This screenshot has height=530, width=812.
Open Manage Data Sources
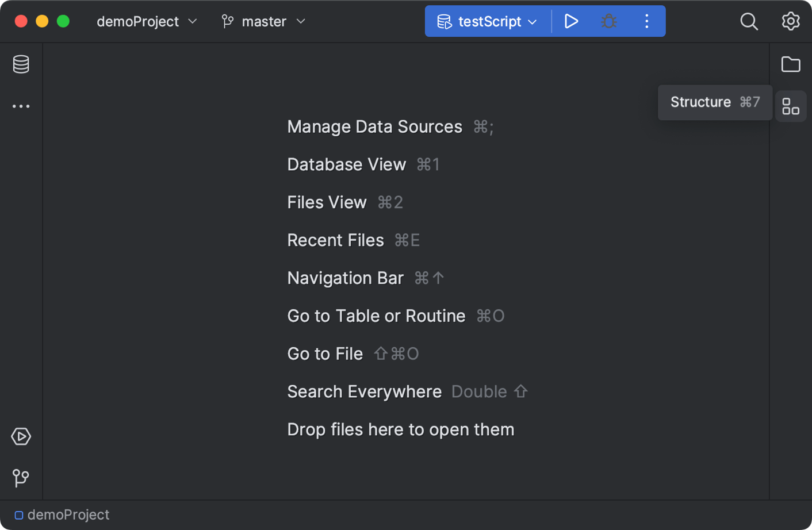pyautogui.click(x=375, y=126)
